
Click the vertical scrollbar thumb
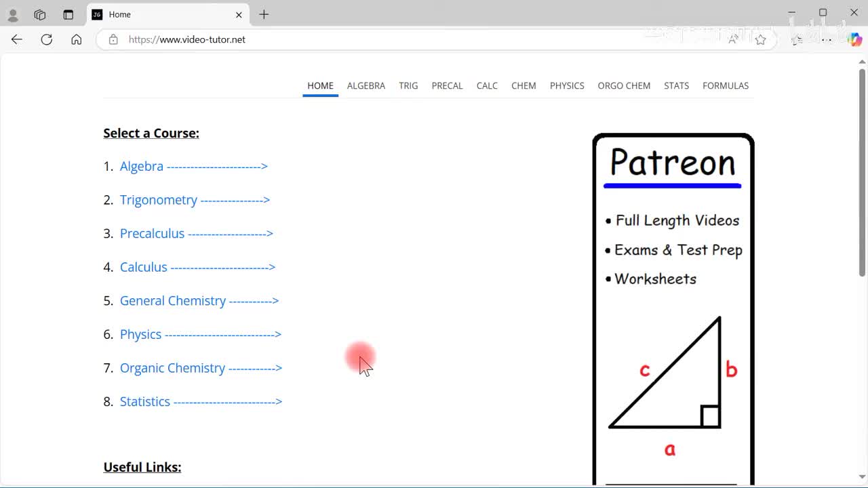point(862,172)
